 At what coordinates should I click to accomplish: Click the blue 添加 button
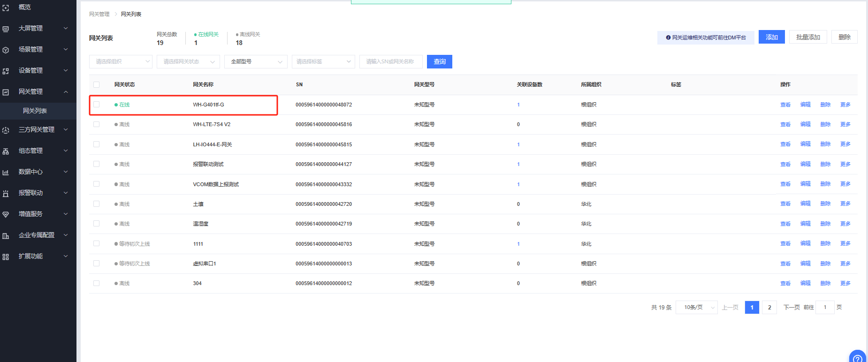point(771,37)
